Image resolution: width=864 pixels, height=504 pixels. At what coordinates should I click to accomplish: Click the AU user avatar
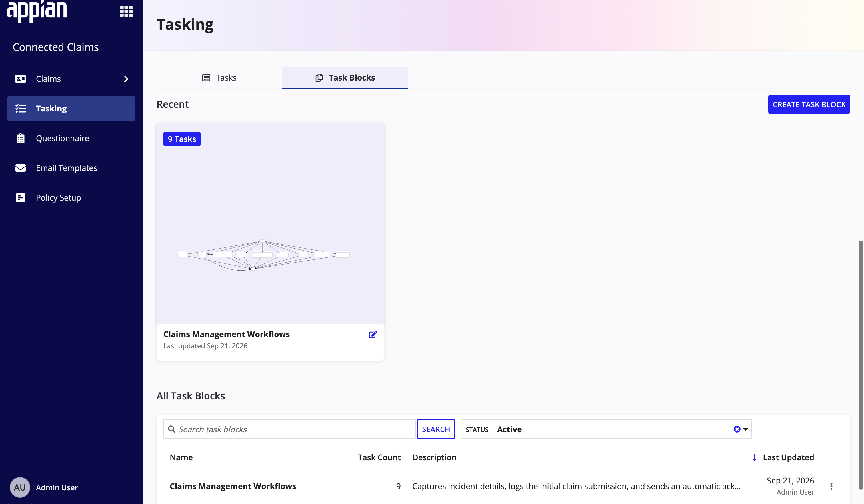(20, 487)
